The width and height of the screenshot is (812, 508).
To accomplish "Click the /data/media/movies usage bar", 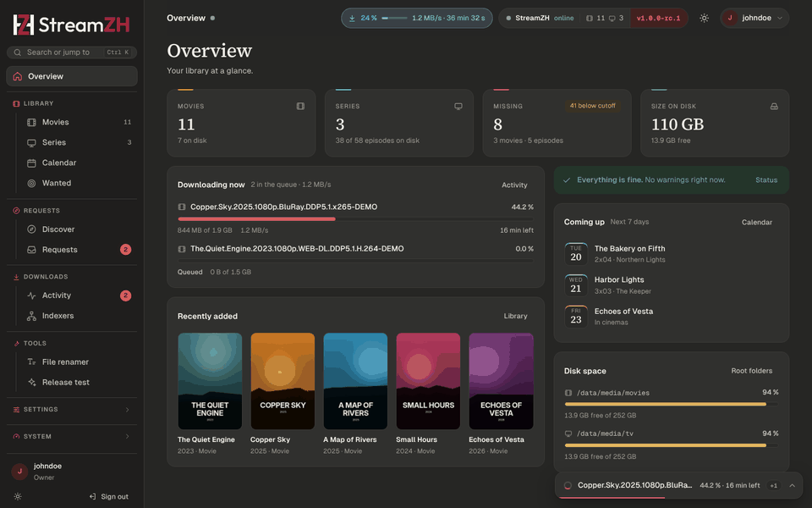I will (671, 405).
